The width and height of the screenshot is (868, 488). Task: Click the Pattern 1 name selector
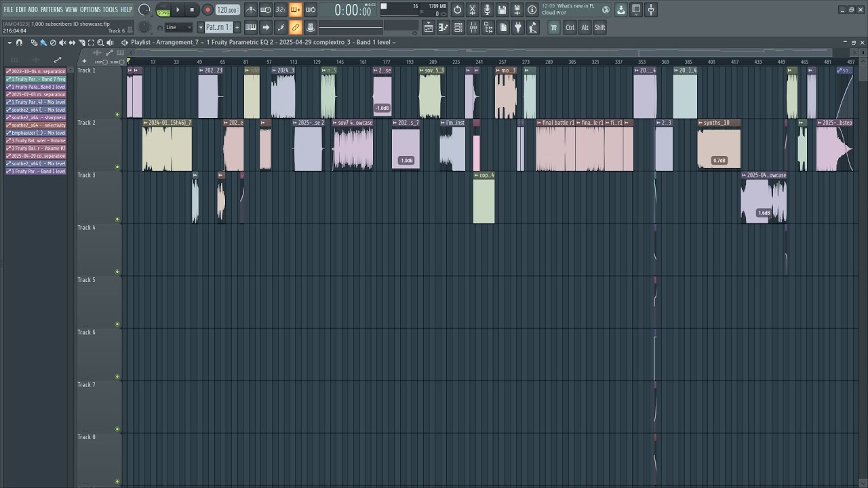click(218, 27)
